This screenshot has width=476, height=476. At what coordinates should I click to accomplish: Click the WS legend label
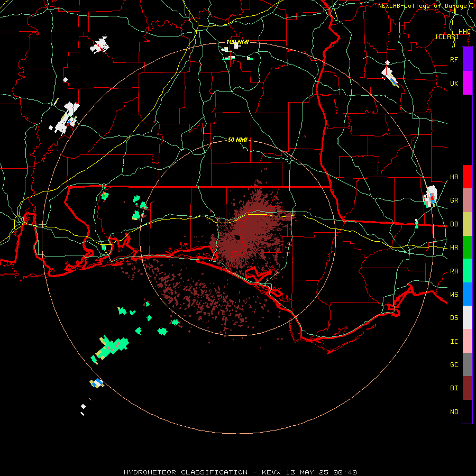point(454,295)
